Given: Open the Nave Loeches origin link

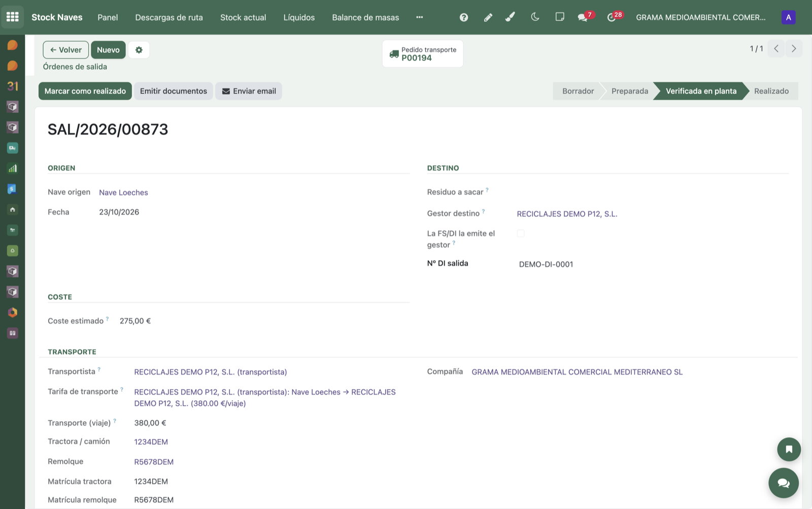Looking at the screenshot, I should pos(123,193).
